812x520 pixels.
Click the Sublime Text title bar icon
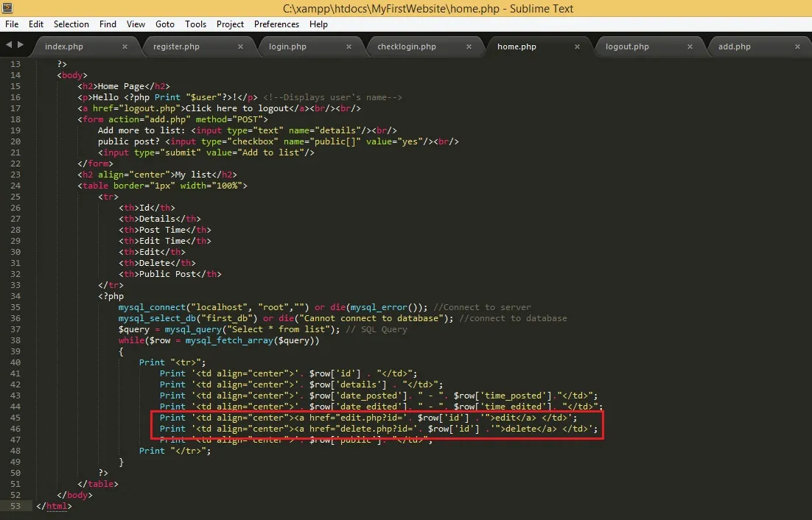tap(7, 8)
